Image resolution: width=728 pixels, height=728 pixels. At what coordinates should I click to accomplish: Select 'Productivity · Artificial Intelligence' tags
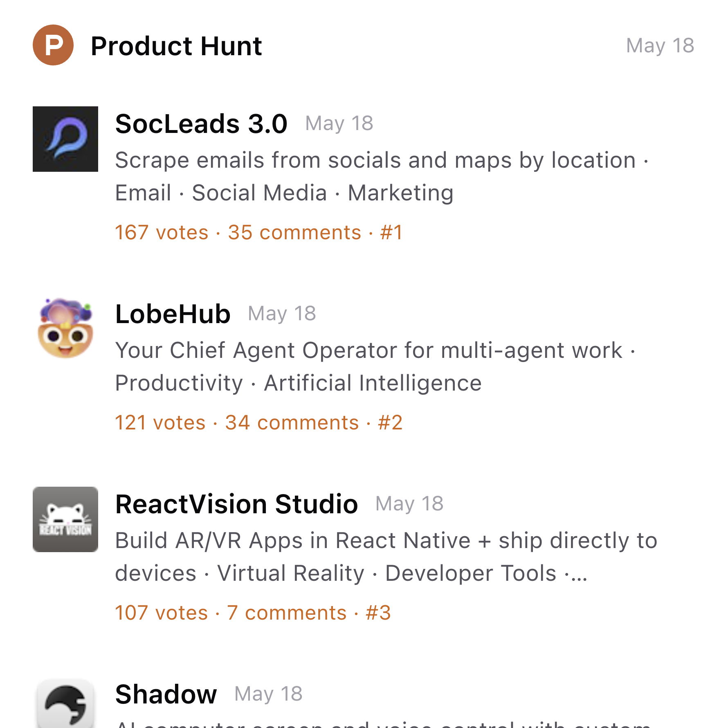point(299,383)
